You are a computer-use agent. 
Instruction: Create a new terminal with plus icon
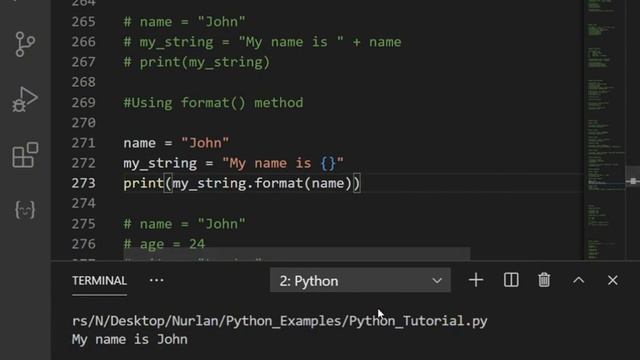click(476, 280)
